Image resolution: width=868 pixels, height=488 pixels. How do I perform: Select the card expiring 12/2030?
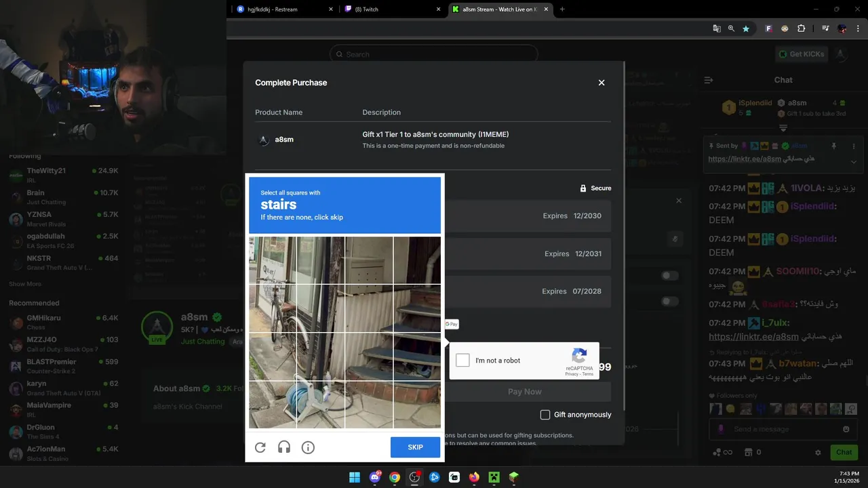528,216
